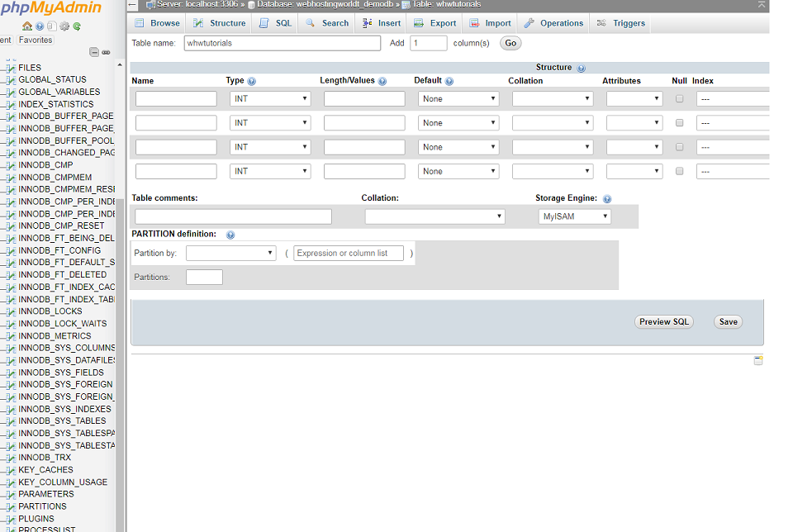This screenshot has width=793, height=532.
Task: Click the help icon beside Storage Engine
Action: click(x=607, y=199)
